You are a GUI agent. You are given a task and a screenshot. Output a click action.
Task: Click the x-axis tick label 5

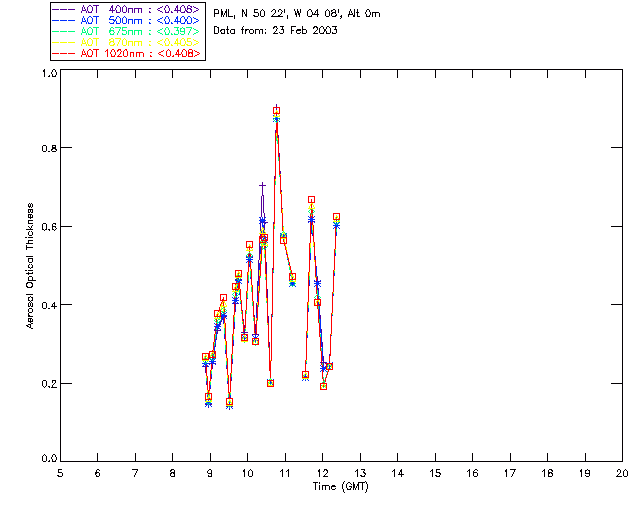(x=60, y=473)
